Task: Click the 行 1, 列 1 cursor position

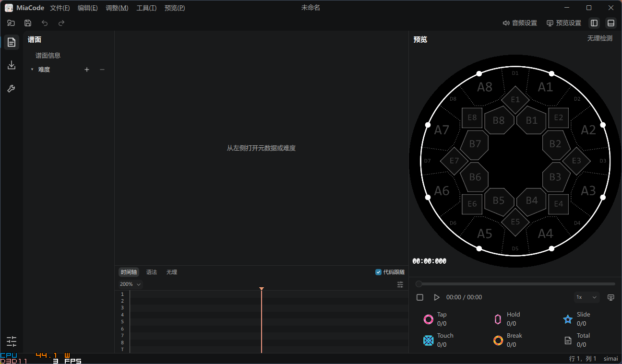Action: click(x=583, y=359)
